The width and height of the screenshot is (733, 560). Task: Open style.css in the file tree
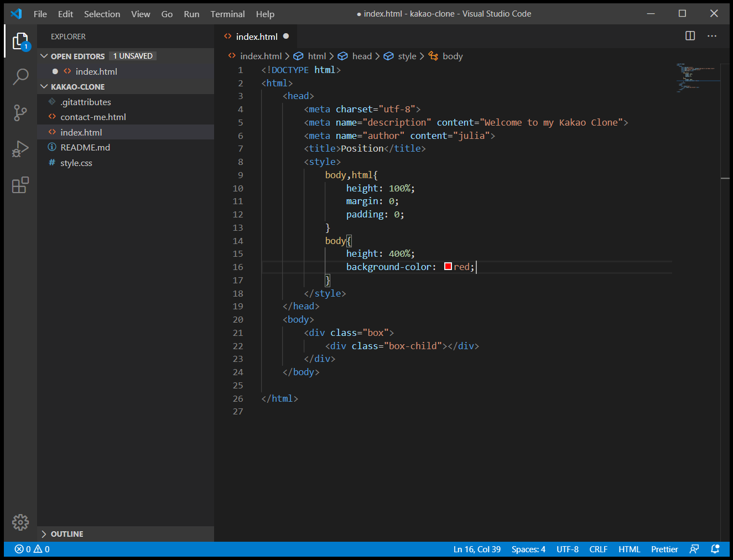point(126,163)
